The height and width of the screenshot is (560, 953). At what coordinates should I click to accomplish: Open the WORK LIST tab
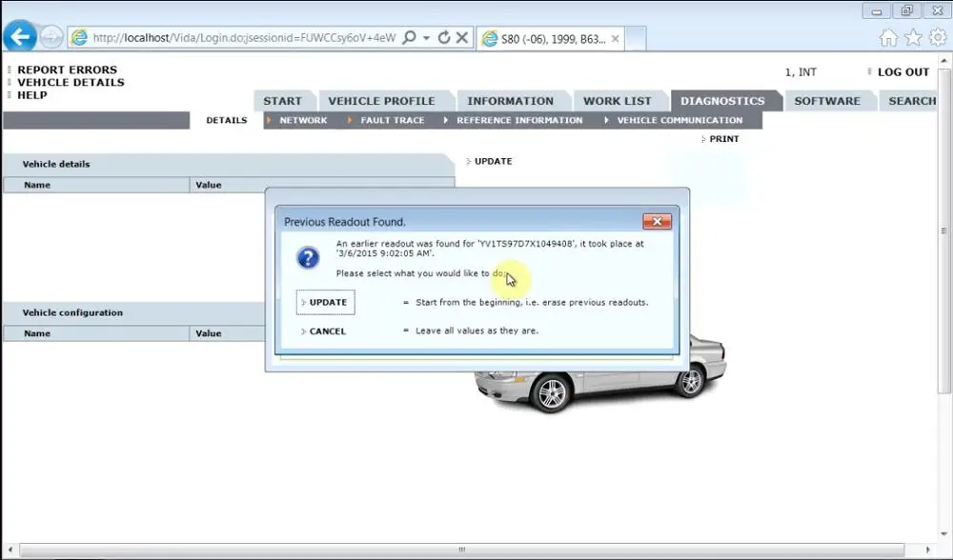617,101
